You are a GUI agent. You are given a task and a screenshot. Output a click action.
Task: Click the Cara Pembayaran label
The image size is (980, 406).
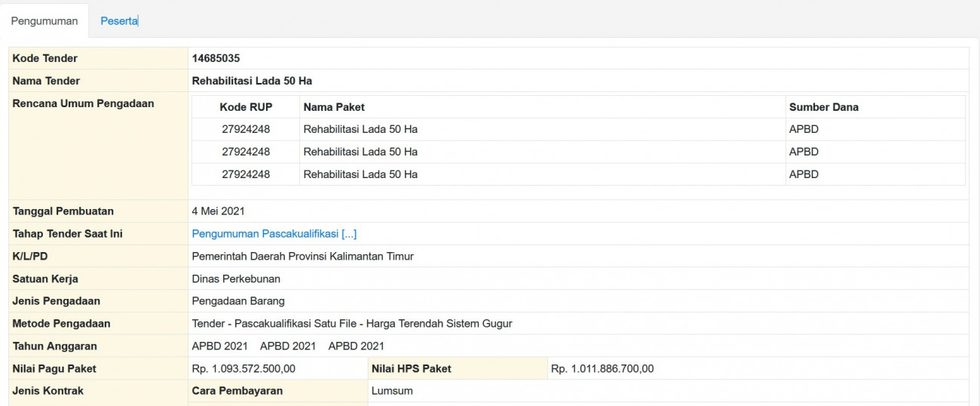[237, 391]
